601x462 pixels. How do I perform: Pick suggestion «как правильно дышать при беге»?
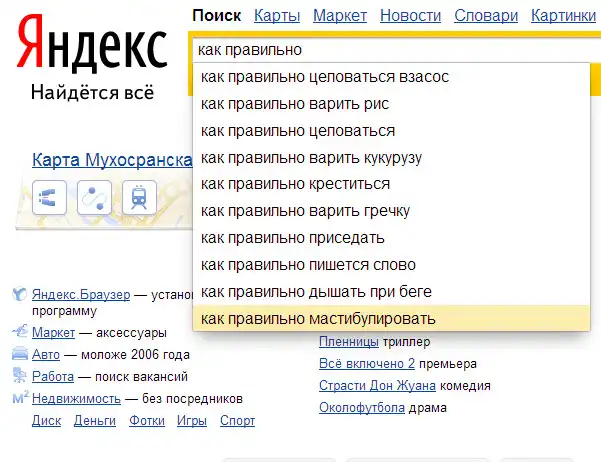click(x=315, y=292)
